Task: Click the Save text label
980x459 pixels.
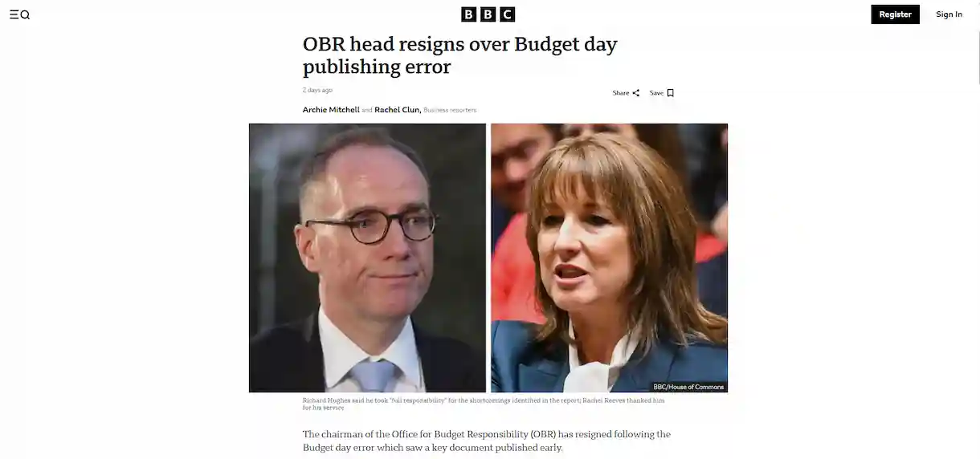Action: click(x=656, y=93)
